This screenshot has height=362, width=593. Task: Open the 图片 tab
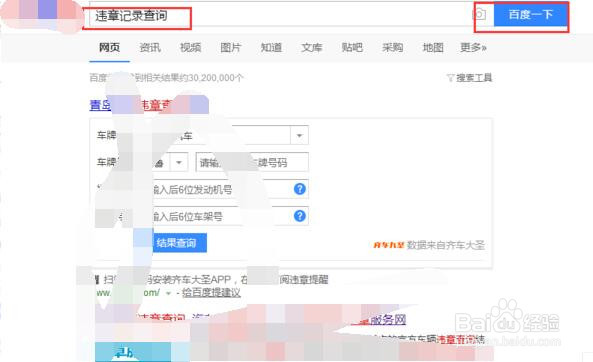click(231, 48)
